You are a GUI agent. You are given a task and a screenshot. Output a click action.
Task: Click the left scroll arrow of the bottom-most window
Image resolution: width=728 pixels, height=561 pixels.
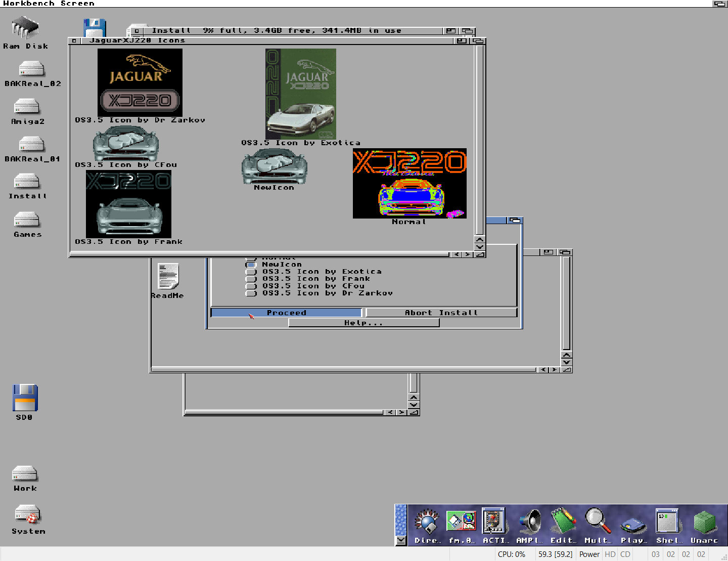tap(390, 412)
